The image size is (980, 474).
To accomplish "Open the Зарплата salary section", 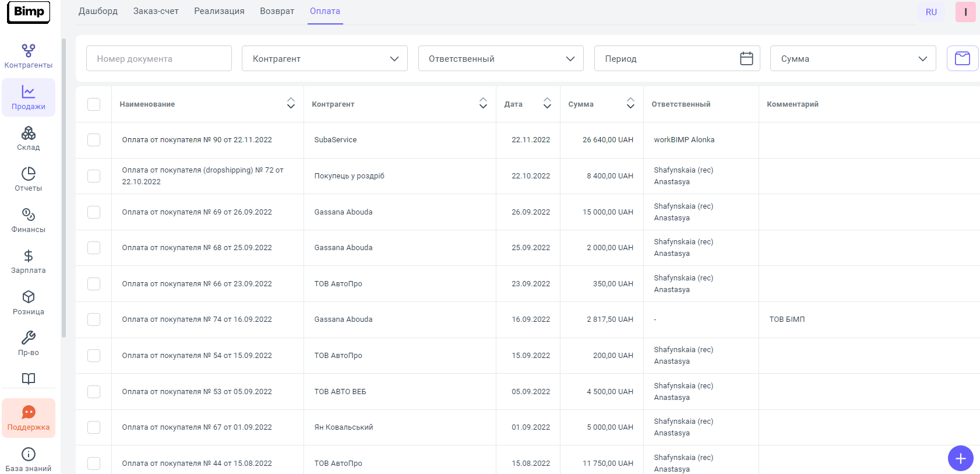I will (x=28, y=262).
